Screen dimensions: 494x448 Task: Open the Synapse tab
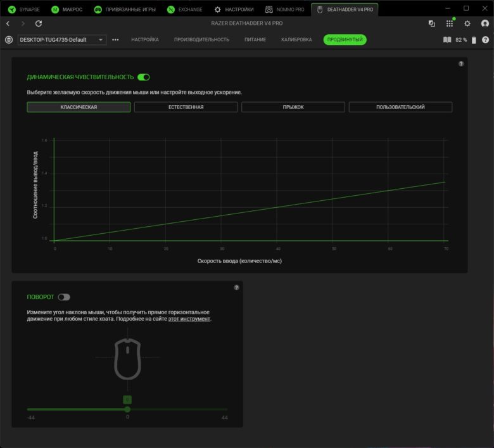point(24,10)
